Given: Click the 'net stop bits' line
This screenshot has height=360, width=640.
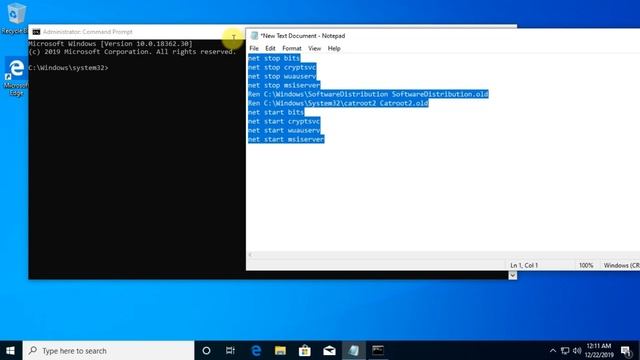Looking at the screenshot, I should pos(274,58).
